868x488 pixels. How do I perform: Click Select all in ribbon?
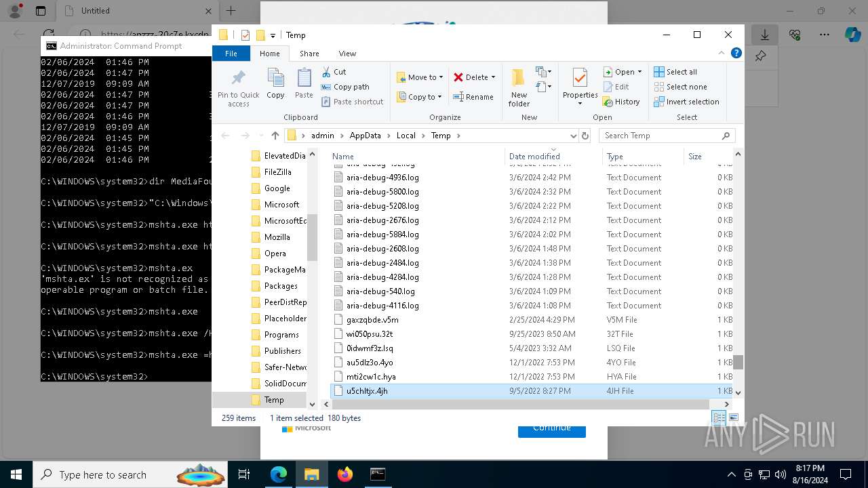(675, 72)
